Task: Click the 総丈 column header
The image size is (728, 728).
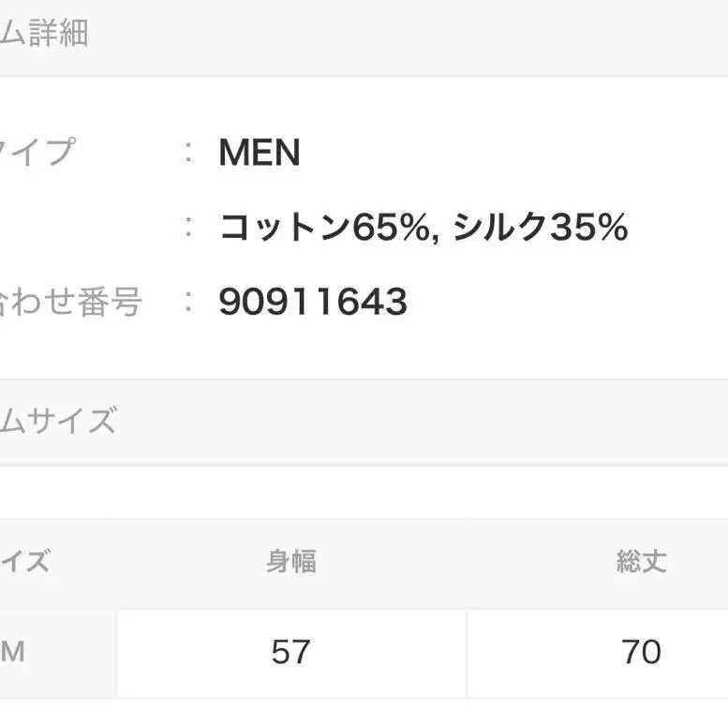Action: coord(641,562)
